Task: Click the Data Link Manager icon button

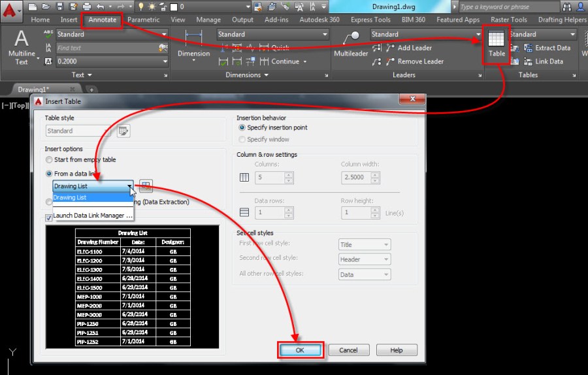Action: [146, 186]
